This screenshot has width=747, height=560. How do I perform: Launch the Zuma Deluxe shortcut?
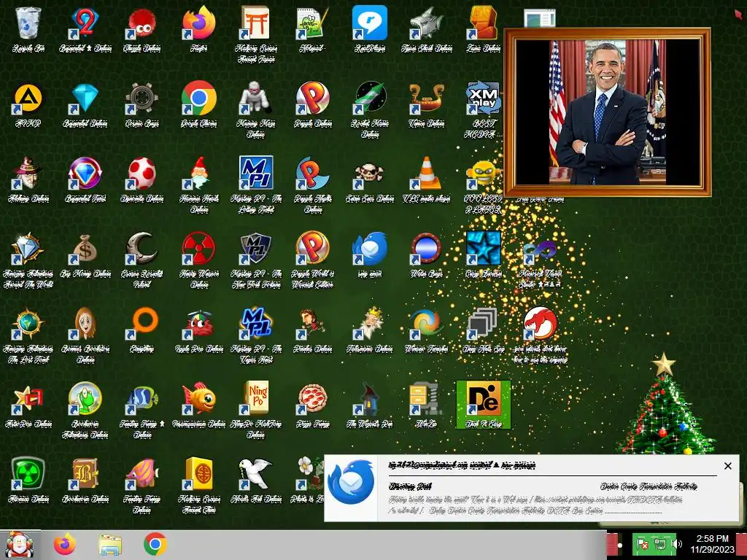click(484, 24)
